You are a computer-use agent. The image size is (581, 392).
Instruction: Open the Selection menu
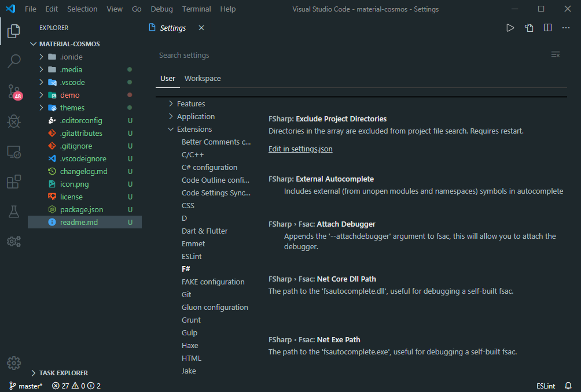pos(82,9)
